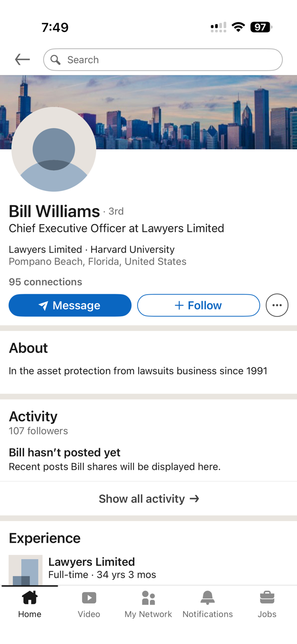Tap the back arrow icon

pyautogui.click(x=22, y=59)
